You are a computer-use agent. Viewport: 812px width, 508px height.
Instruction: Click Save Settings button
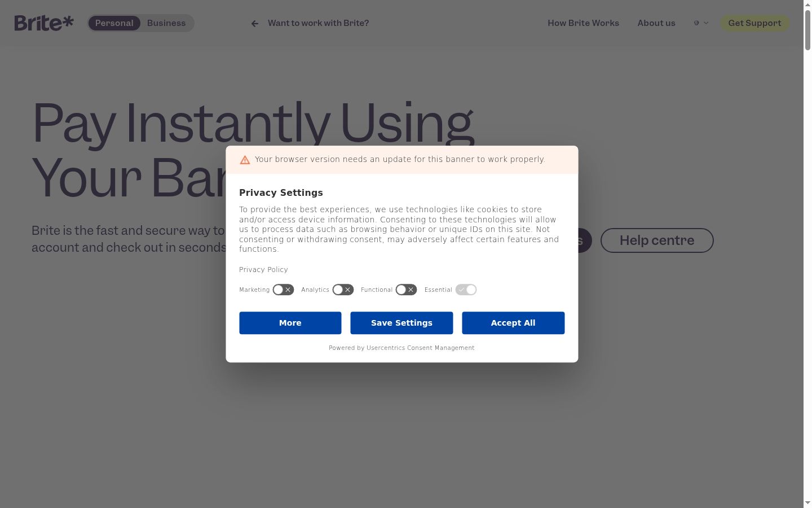coord(401,323)
